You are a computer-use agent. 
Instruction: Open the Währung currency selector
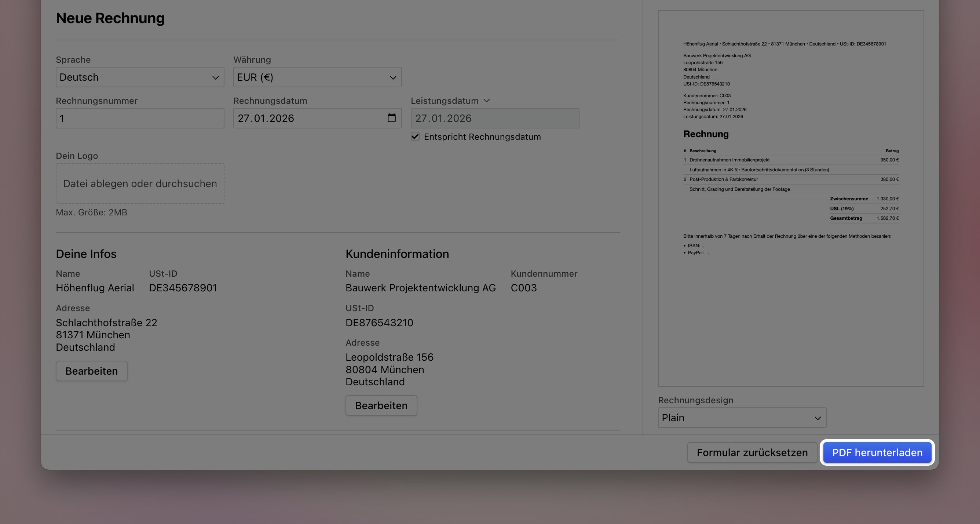[317, 77]
